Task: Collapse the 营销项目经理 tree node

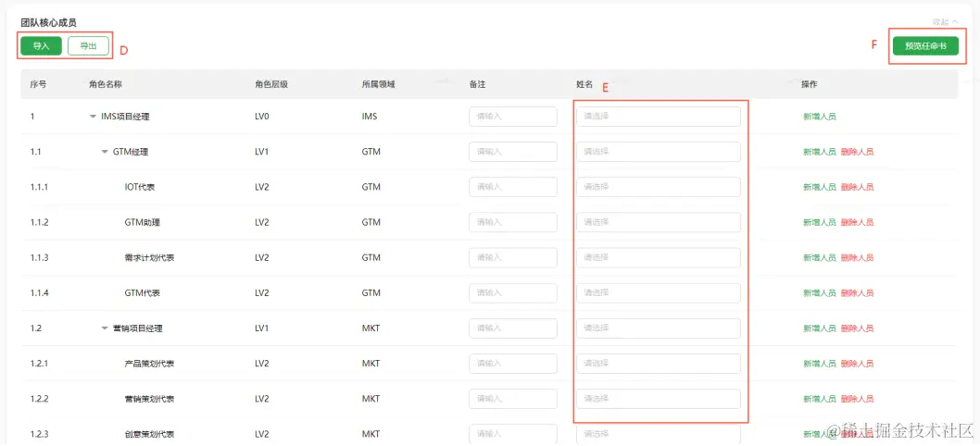Action: click(105, 328)
